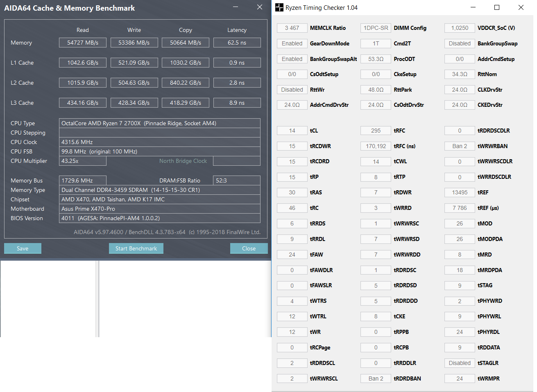
Task: Click tREF (µs) value 7 786
Action: pyautogui.click(x=460, y=208)
